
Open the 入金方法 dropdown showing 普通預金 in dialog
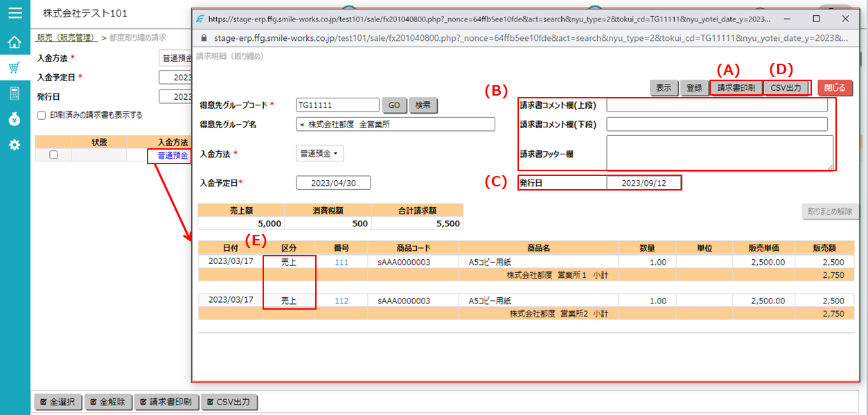pyautogui.click(x=319, y=153)
